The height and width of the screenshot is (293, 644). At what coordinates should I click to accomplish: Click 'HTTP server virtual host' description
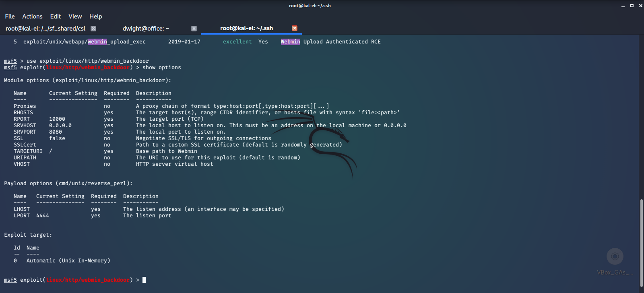tap(175, 164)
